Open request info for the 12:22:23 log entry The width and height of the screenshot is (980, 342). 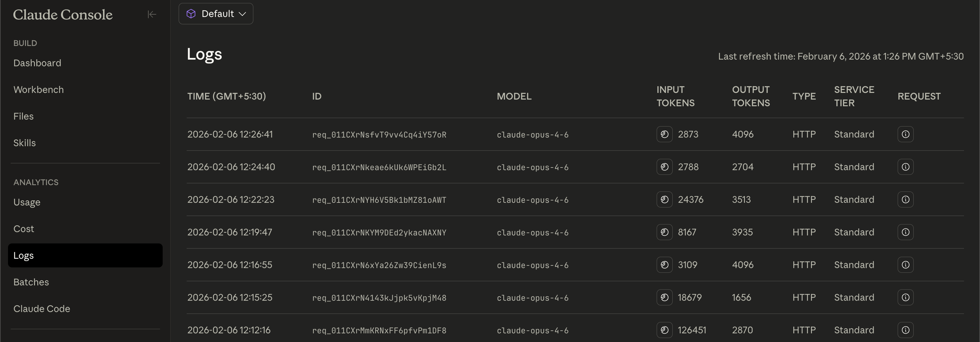click(x=906, y=199)
